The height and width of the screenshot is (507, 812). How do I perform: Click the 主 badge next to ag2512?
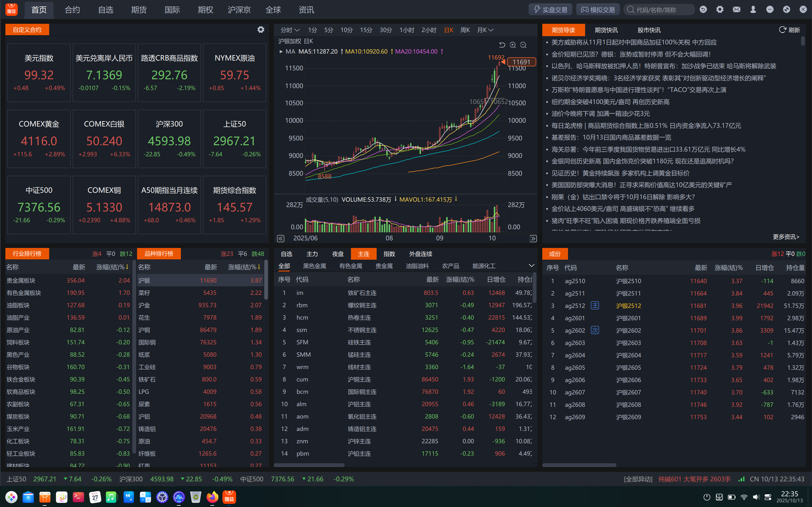(x=595, y=305)
